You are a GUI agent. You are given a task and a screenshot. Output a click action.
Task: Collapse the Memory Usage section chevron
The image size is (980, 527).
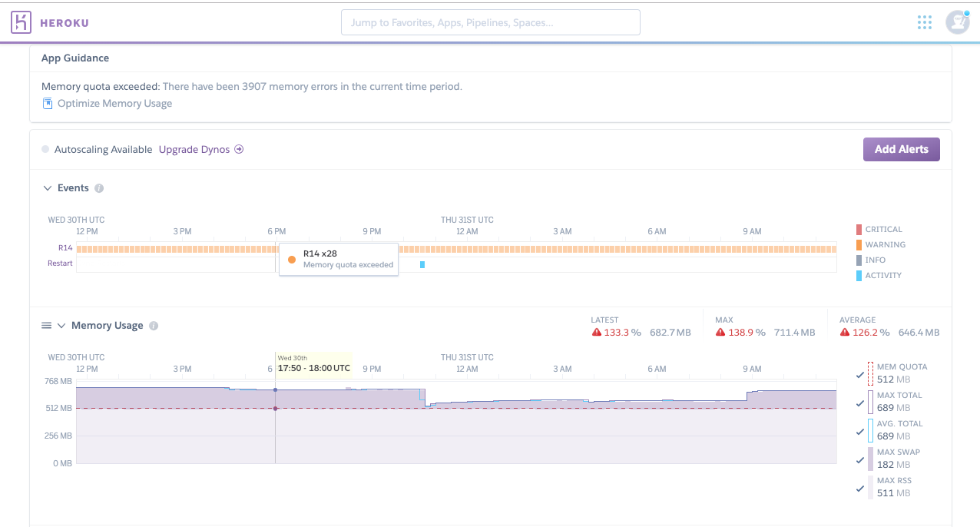click(x=61, y=326)
